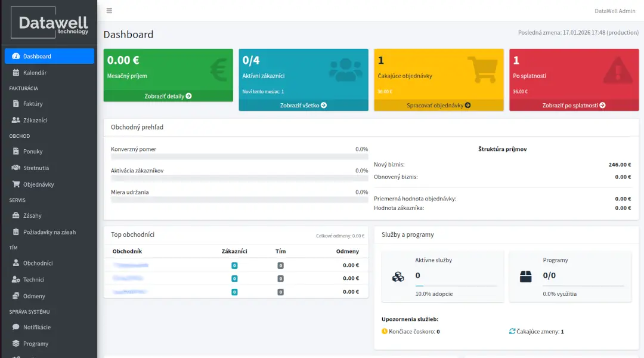Select Objednávky in sidebar menu
Viewport: 644px width, 358px height.
(38, 184)
